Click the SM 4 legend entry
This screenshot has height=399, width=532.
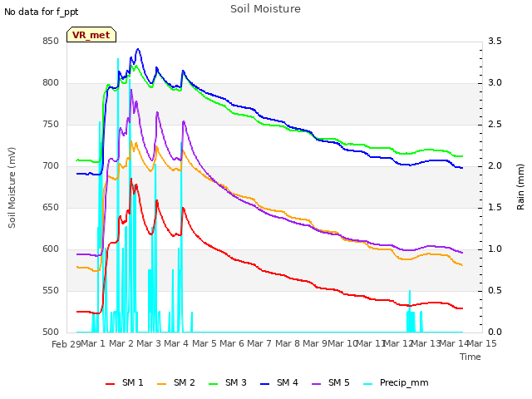point(279,382)
